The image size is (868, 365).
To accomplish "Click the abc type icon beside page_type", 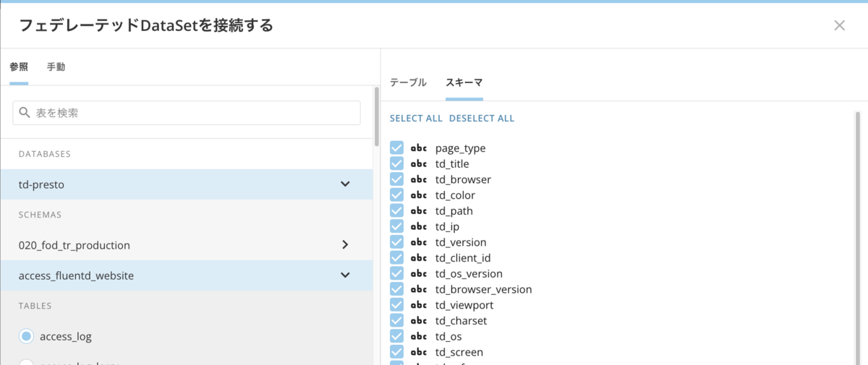I will point(419,148).
